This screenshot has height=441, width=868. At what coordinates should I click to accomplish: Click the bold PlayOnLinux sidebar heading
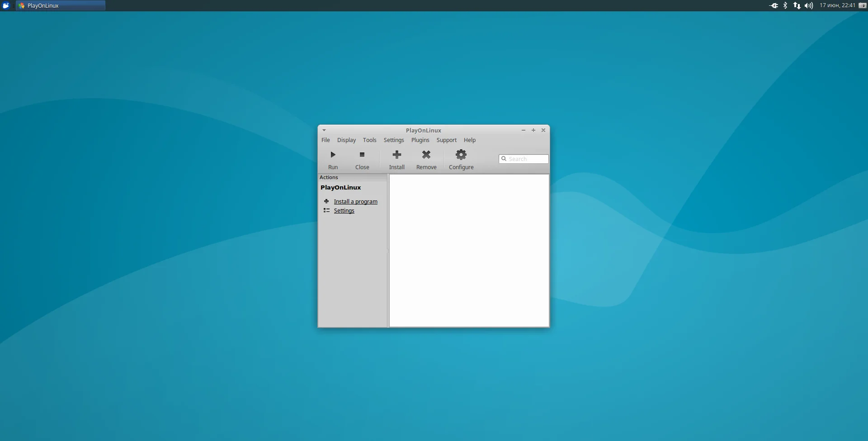[341, 187]
